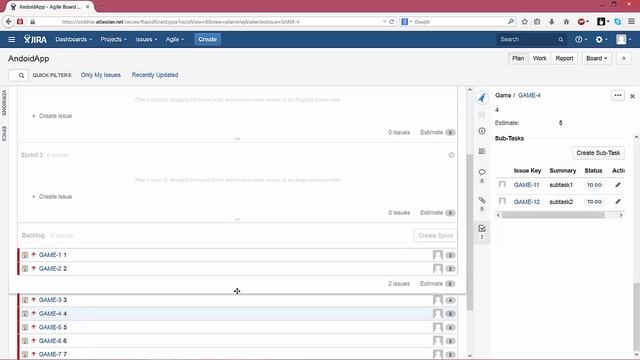Click the assignee avatar on GAME-1 row

pos(438,255)
